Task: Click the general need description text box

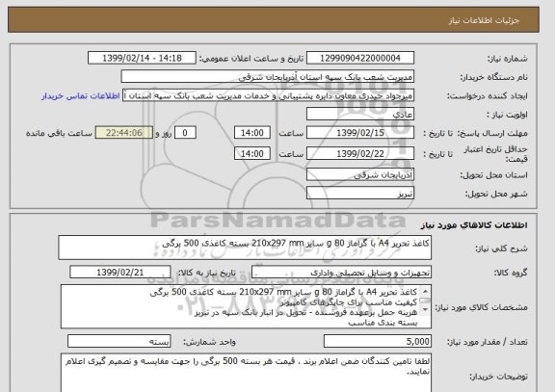Action: pyautogui.click(x=245, y=248)
